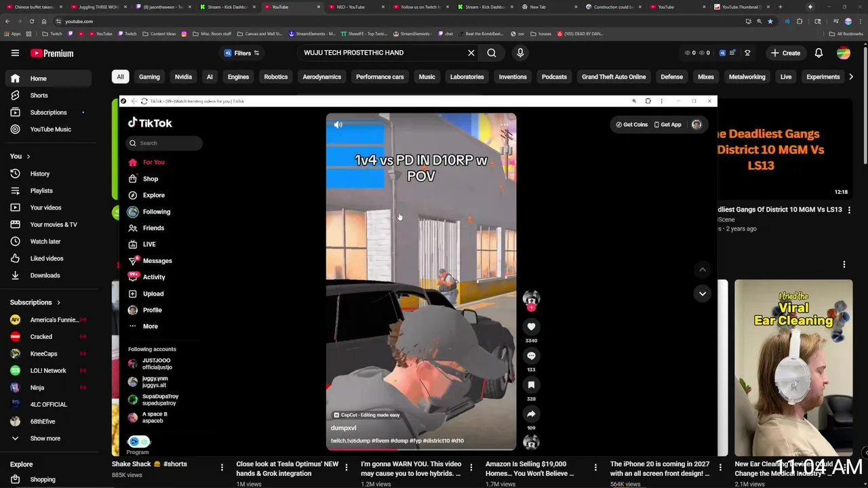Select the Nvidia category chip
868x488 pixels.
click(x=183, y=77)
